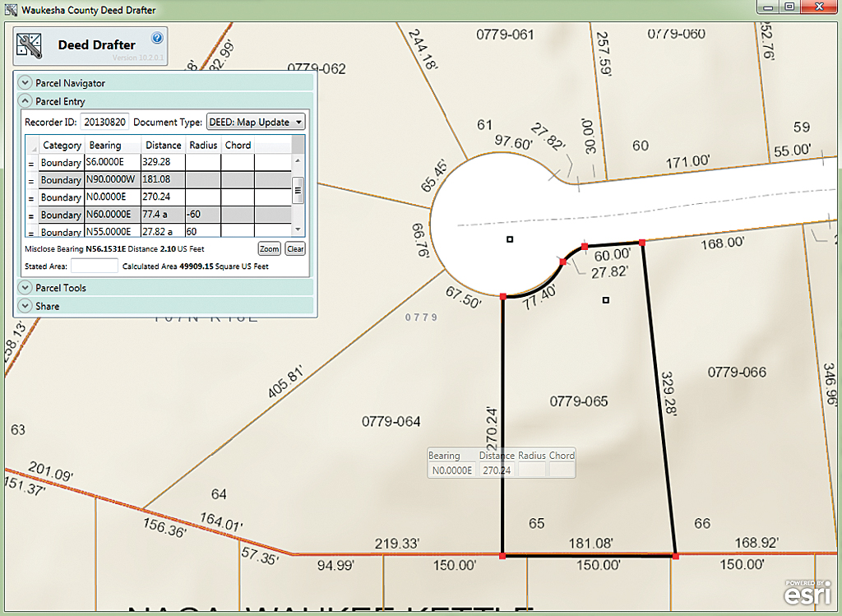
Task: Collapse the Parcel Entry section
Action: (x=25, y=101)
